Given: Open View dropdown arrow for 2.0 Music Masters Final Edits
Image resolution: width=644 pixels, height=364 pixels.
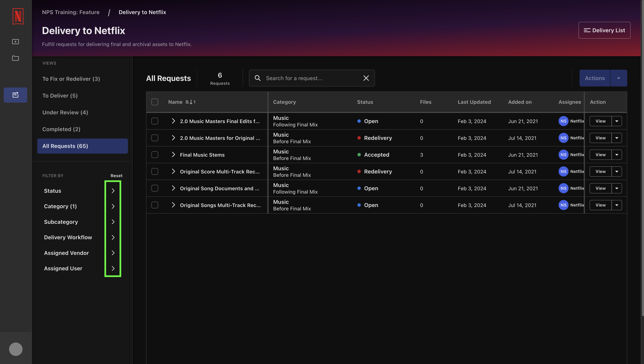Looking at the screenshot, I should point(617,121).
